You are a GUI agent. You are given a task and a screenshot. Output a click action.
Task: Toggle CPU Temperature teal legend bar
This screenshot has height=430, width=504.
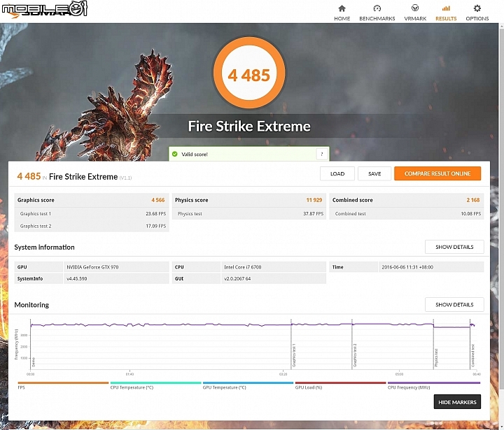click(155, 382)
